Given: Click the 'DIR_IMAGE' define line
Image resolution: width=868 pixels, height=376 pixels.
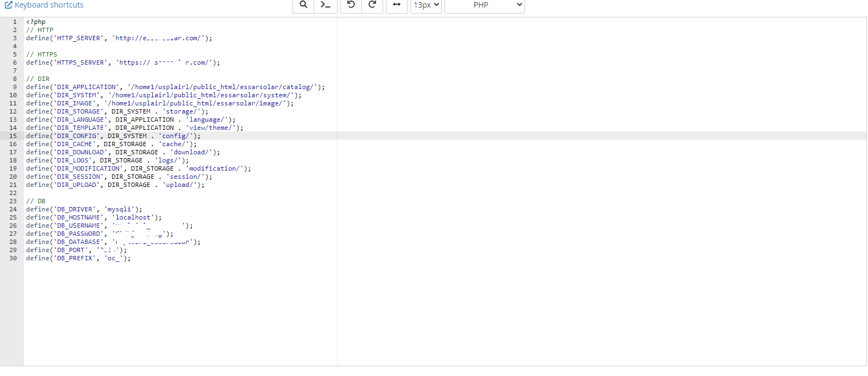Looking at the screenshot, I should [x=160, y=103].
